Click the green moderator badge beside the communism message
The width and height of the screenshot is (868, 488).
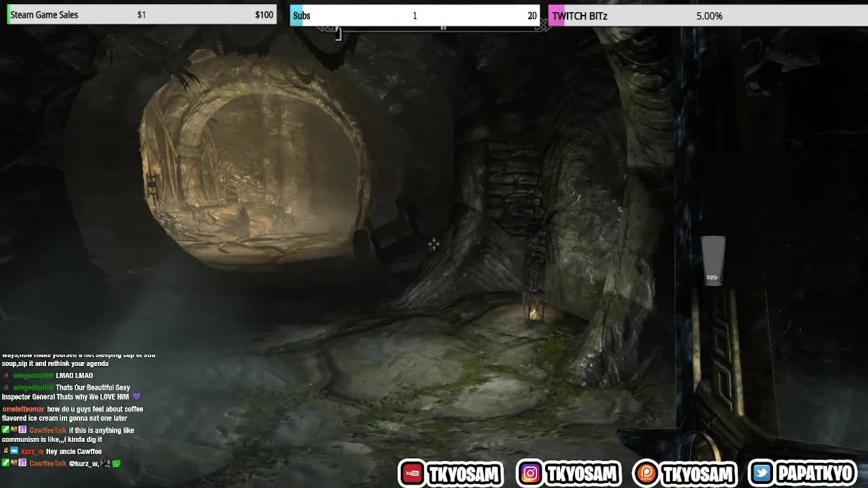click(x=5, y=430)
